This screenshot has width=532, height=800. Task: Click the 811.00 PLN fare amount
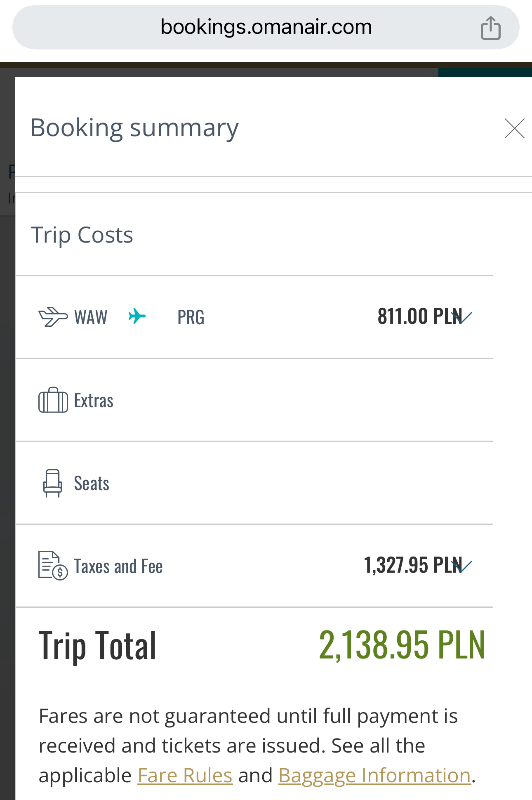pyautogui.click(x=419, y=316)
